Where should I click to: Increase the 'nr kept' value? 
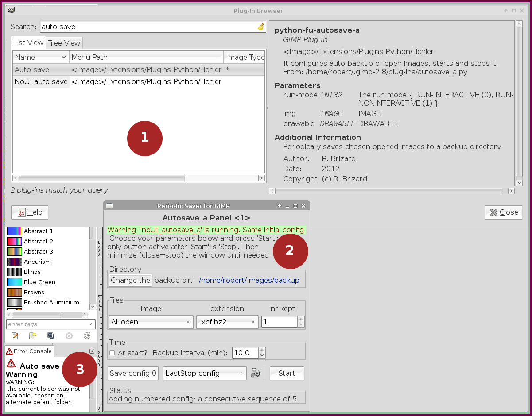tap(301, 319)
